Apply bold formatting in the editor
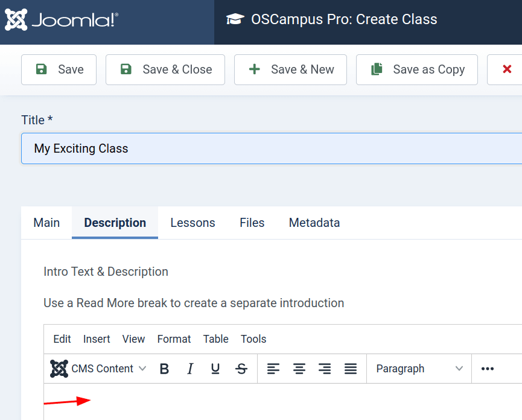This screenshot has width=522, height=420. [x=164, y=369]
